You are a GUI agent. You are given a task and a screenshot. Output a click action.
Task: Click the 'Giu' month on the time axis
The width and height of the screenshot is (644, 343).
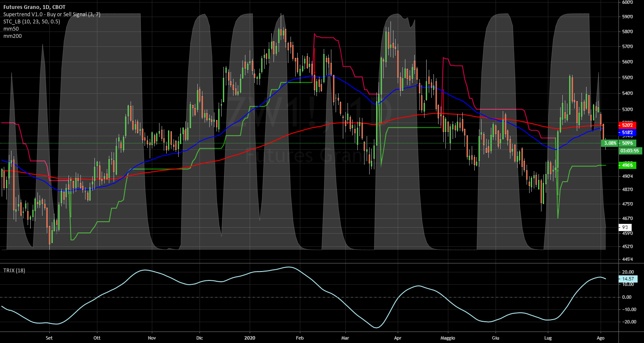pyautogui.click(x=495, y=338)
